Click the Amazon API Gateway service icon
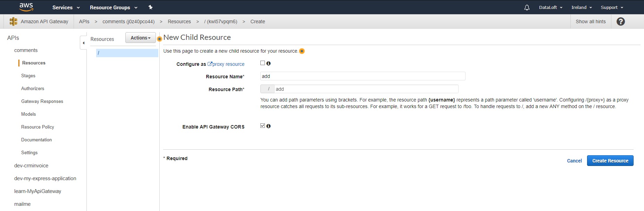 [x=14, y=21]
